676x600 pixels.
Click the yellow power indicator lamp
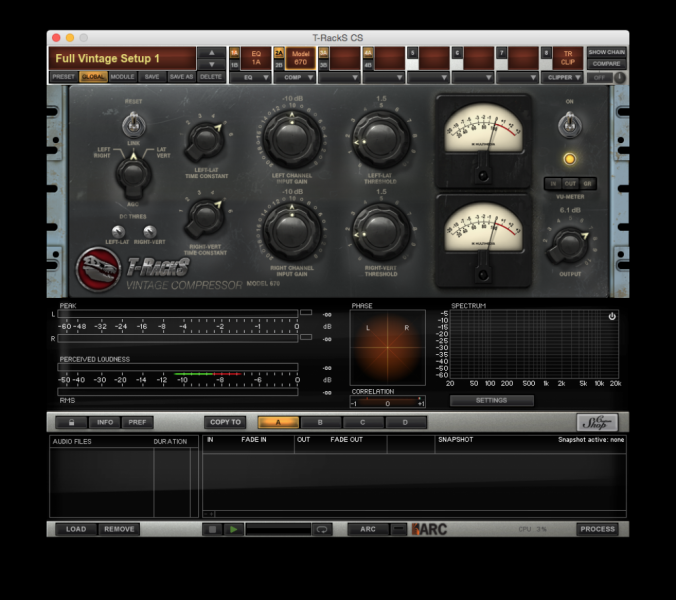pos(570,159)
